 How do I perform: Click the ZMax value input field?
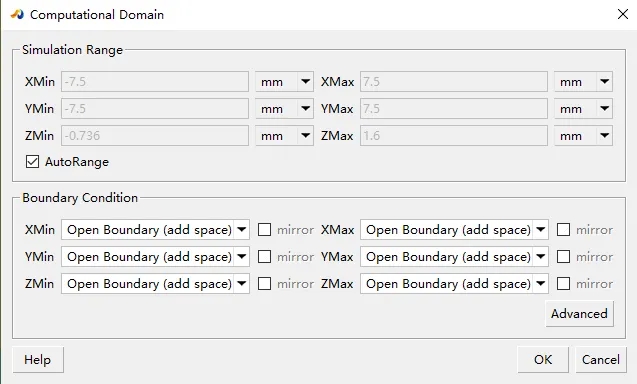[x=454, y=136]
